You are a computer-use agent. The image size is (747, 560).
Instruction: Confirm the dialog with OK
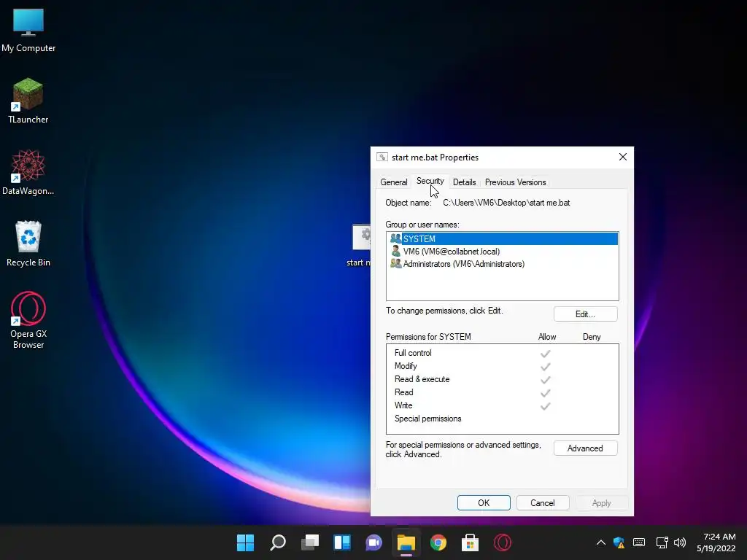(x=484, y=503)
